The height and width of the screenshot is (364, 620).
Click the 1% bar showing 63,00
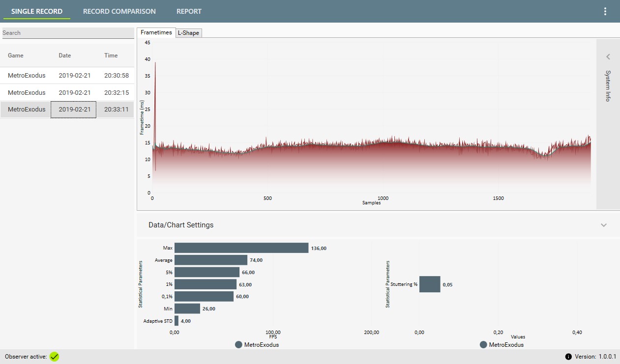point(206,284)
